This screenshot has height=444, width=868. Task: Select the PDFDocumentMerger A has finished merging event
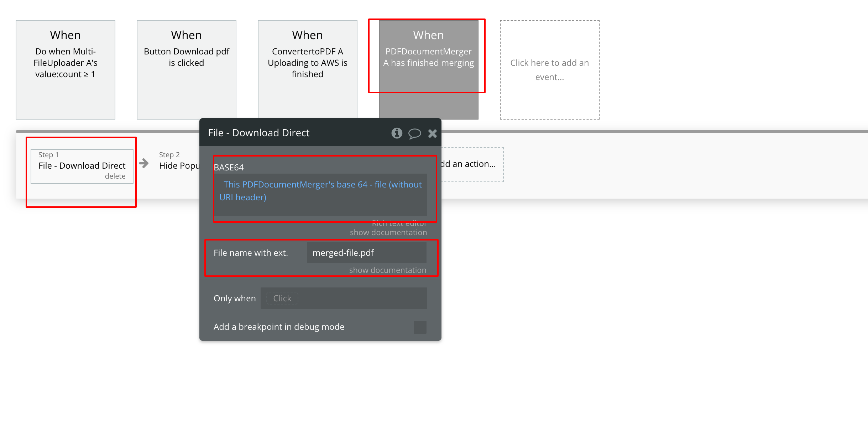click(429, 70)
